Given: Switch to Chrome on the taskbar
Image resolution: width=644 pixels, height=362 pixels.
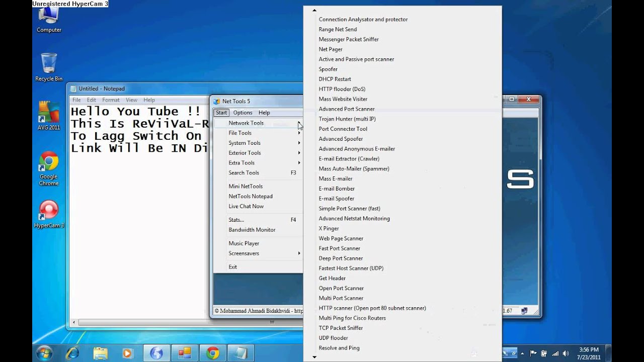Looking at the screenshot, I should pos(213,353).
